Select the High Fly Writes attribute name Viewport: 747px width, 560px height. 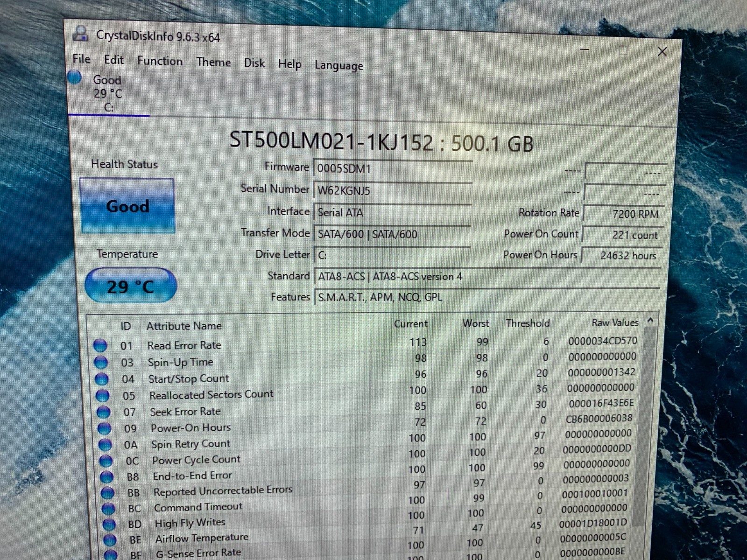click(x=190, y=523)
